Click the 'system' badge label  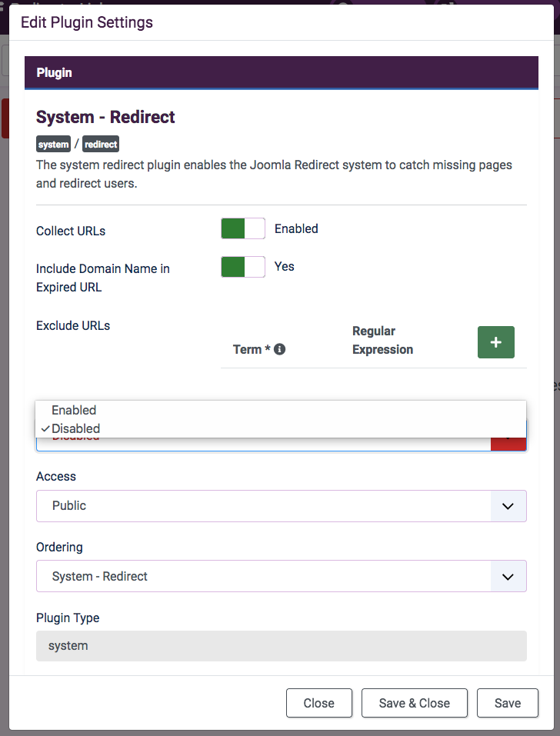click(x=53, y=144)
